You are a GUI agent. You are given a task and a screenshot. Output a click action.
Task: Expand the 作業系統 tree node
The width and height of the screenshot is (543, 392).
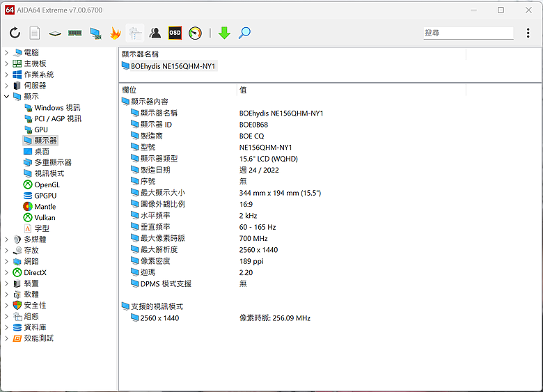click(x=6, y=75)
